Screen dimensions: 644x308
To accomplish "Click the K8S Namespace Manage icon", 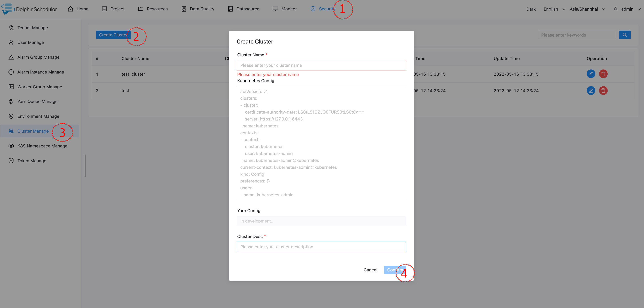I will (x=11, y=146).
